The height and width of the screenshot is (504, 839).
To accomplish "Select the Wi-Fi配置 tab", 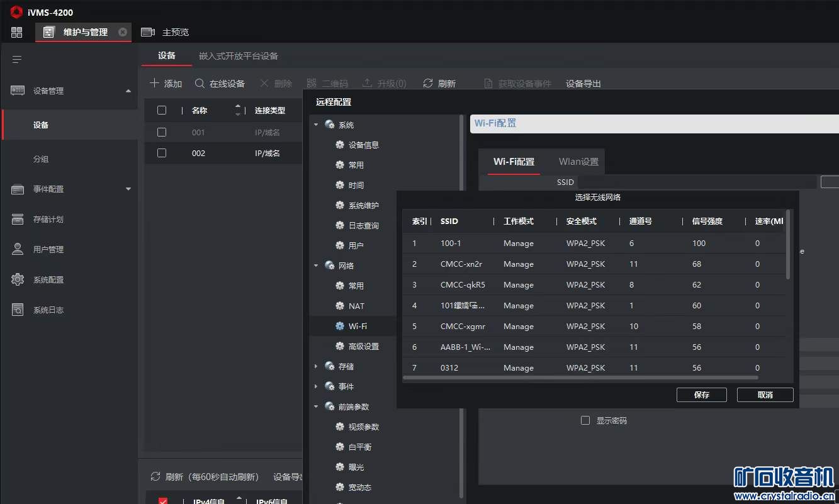I will 514,162.
